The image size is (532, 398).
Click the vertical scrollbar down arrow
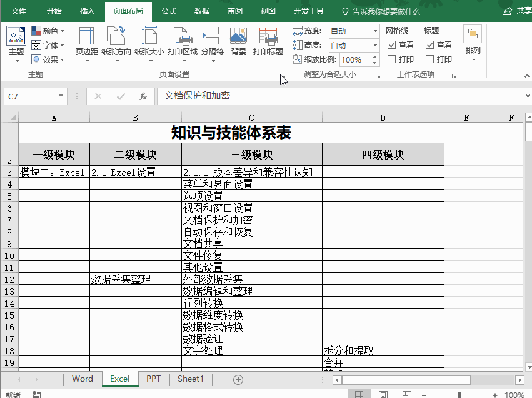(528, 367)
